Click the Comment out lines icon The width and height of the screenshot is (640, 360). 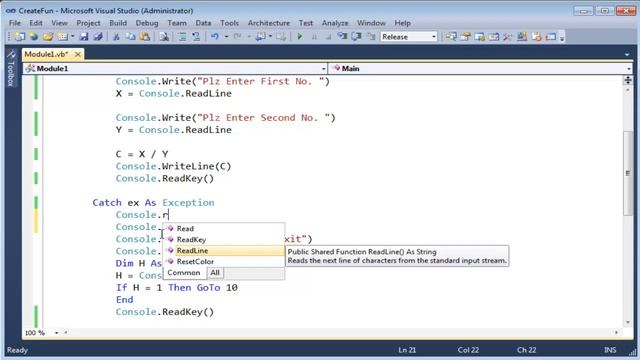coord(182,37)
